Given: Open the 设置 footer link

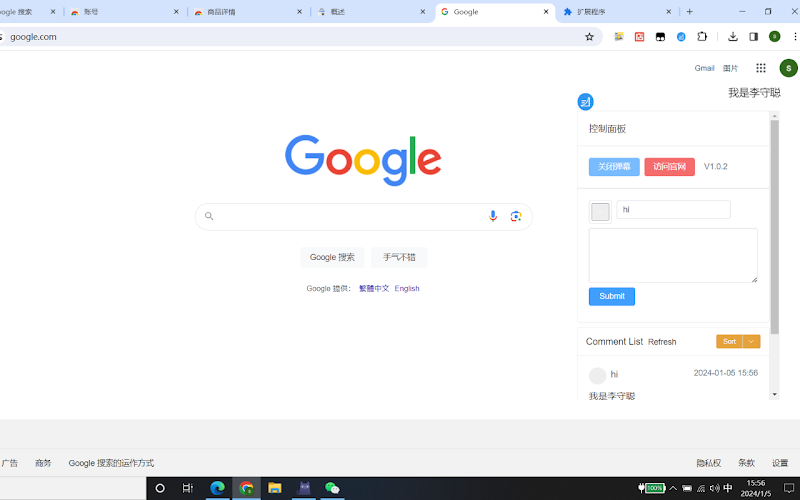Looking at the screenshot, I should (780, 463).
